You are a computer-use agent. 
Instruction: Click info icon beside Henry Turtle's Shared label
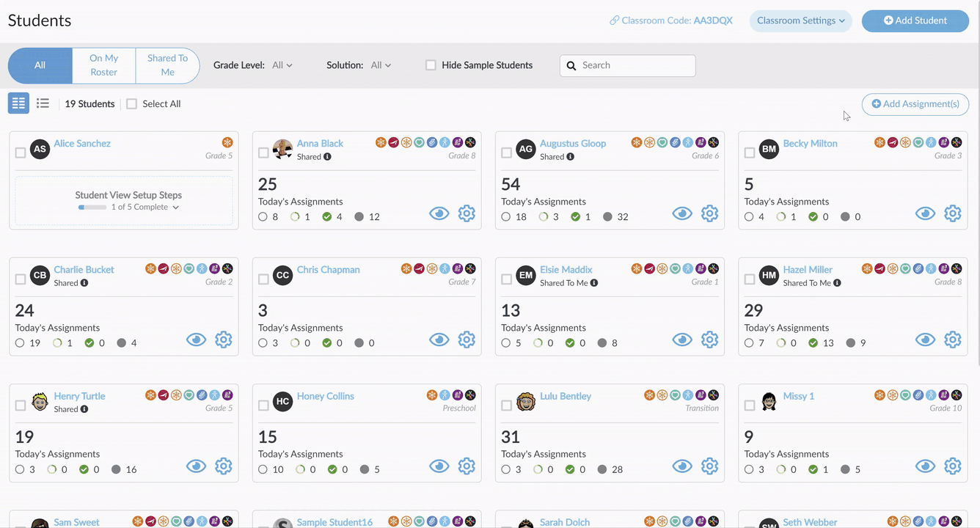coord(84,409)
